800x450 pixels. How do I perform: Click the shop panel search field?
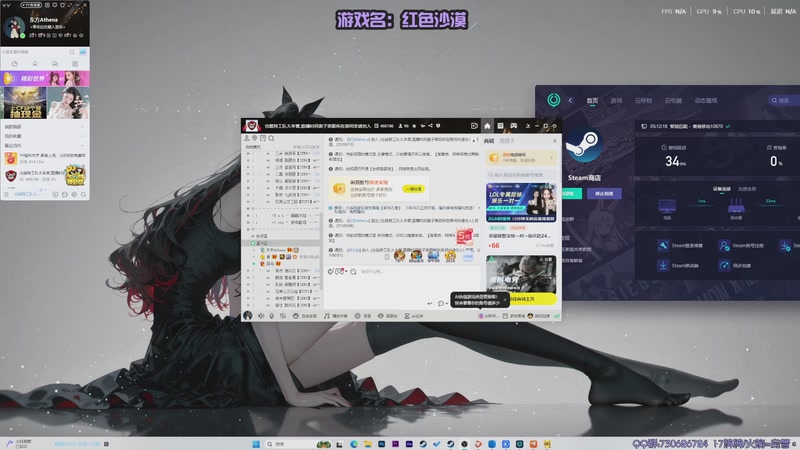click(521, 174)
